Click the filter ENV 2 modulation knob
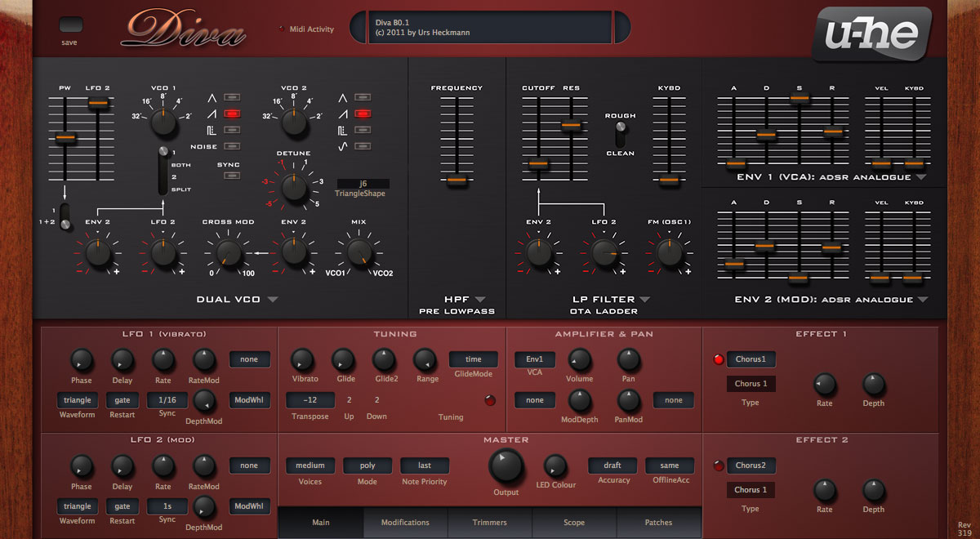 point(539,255)
